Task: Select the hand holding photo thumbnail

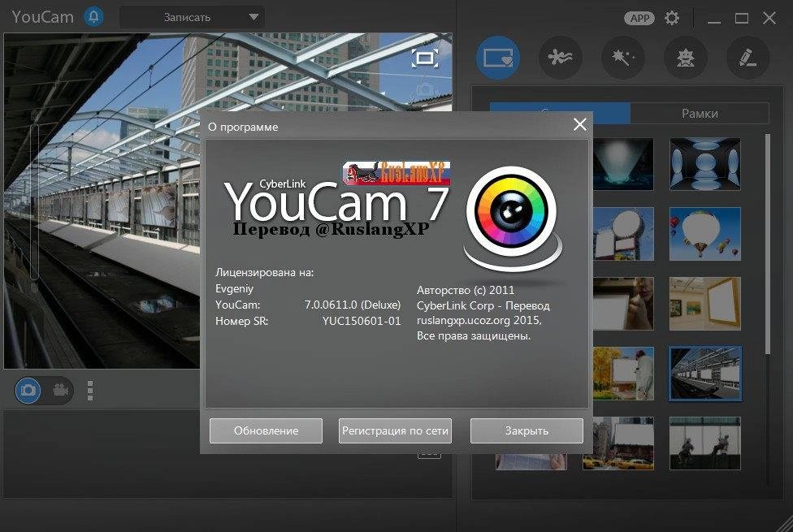Action: coord(623,304)
